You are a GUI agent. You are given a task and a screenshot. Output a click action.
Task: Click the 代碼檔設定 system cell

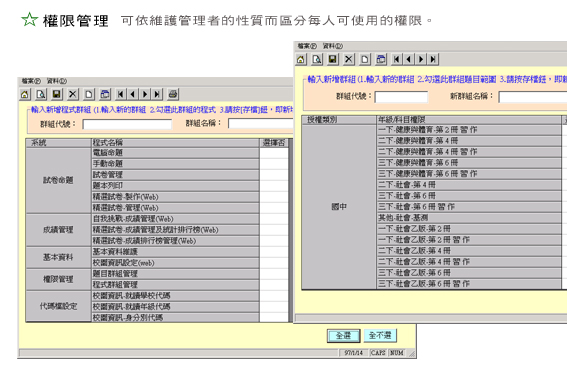click(x=59, y=306)
